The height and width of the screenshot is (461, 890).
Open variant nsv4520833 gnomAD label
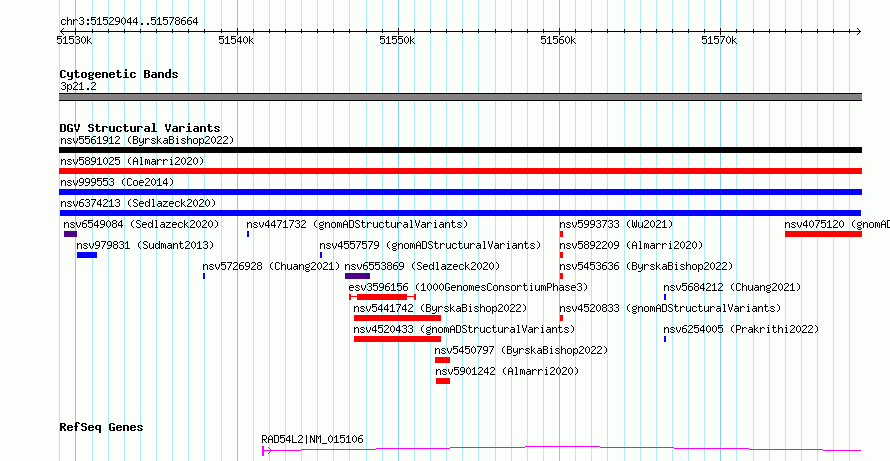(x=670, y=308)
